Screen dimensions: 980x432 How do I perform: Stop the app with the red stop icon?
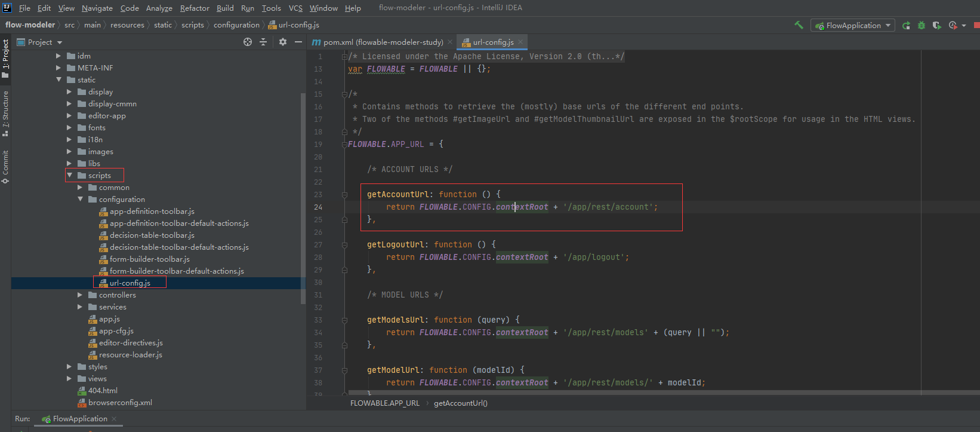tap(976, 25)
